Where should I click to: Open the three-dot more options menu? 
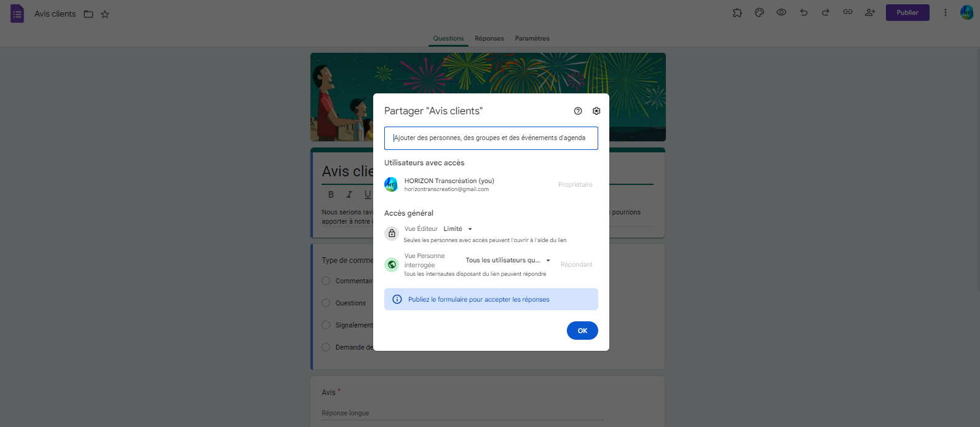pyautogui.click(x=945, y=12)
